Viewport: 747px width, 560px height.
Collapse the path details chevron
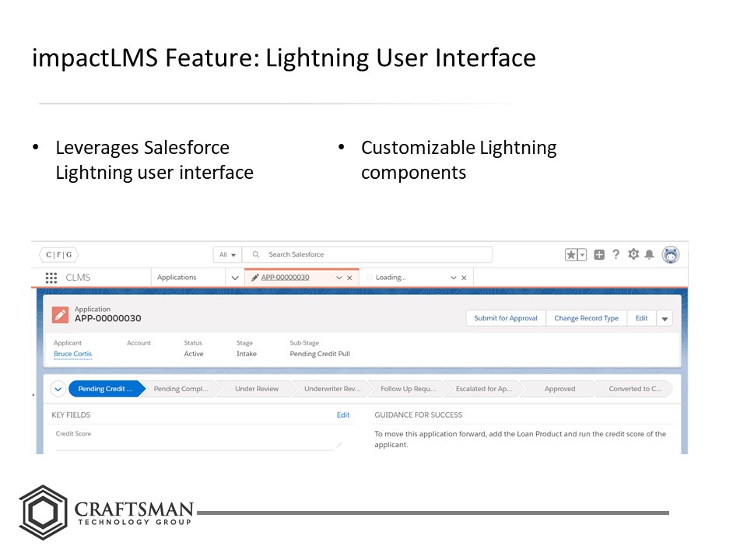click(58, 389)
